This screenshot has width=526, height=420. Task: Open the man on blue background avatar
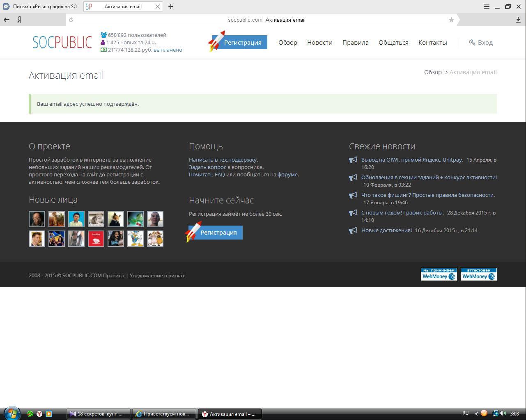pyautogui.click(x=76, y=219)
